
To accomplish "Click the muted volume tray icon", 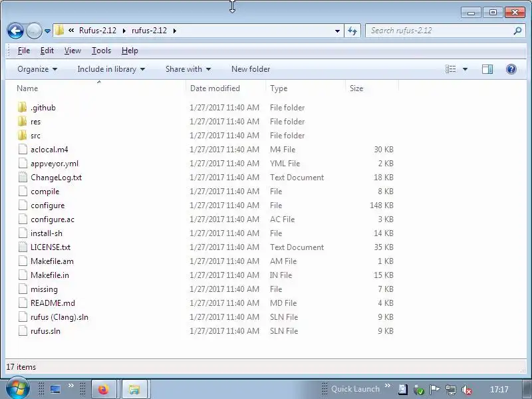I will pyautogui.click(x=467, y=390).
